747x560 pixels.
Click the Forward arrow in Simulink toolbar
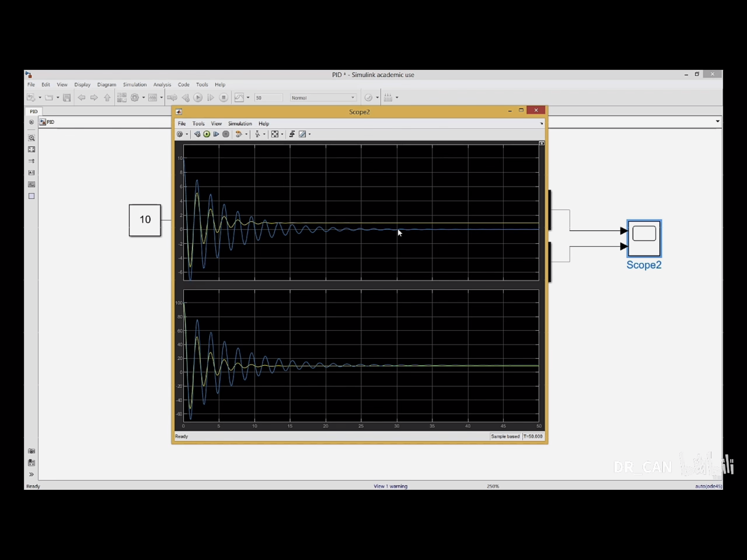click(x=94, y=98)
